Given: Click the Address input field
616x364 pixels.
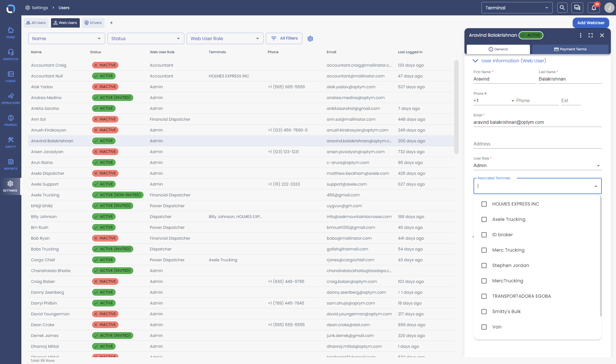Looking at the screenshot, I should tap(537, 144).
